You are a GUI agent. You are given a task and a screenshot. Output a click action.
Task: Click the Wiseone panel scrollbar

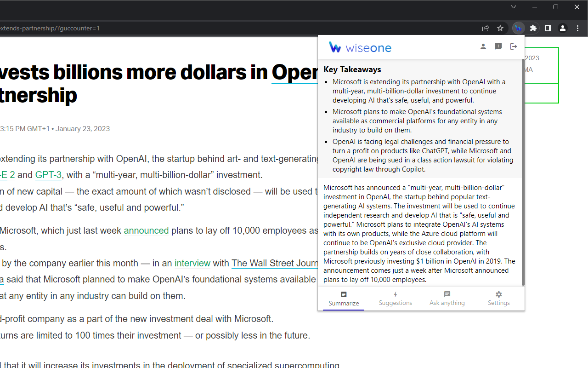523,172
